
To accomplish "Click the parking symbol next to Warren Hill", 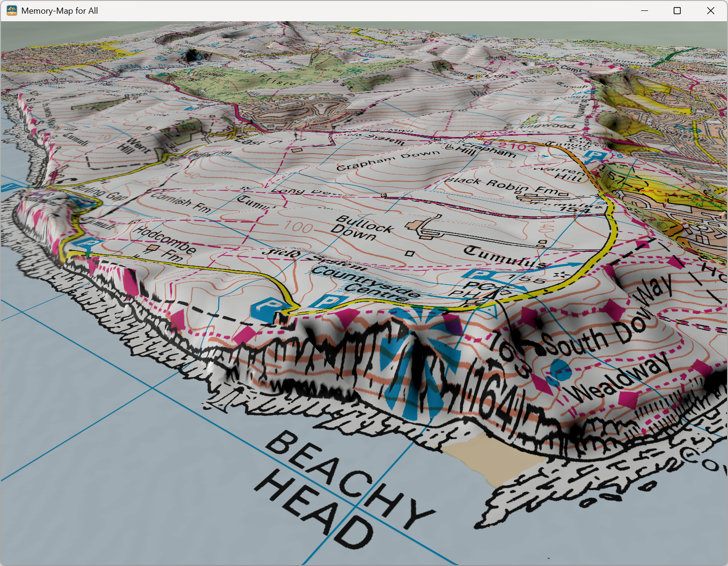I will point(595,156).
